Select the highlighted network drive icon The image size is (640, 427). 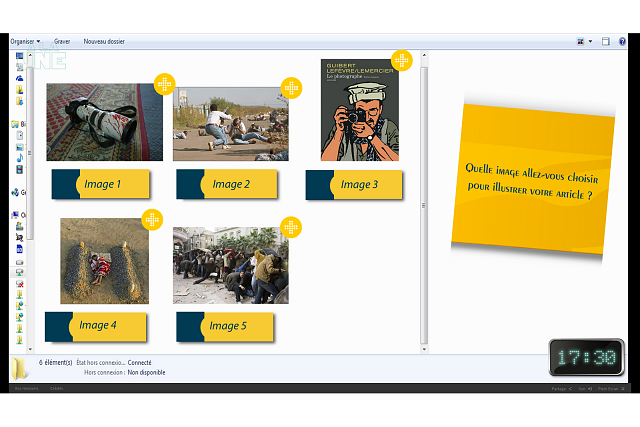[19, 272]
